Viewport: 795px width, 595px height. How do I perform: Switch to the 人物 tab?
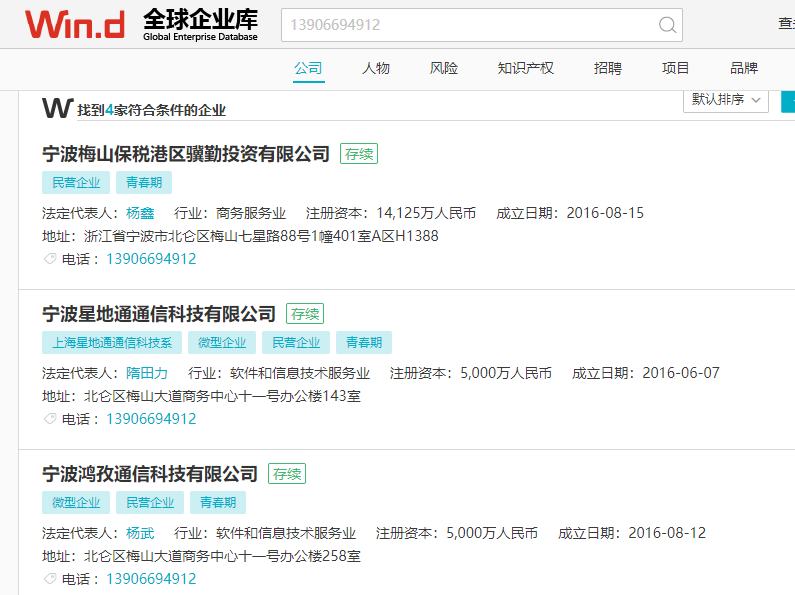coord(376,68)
